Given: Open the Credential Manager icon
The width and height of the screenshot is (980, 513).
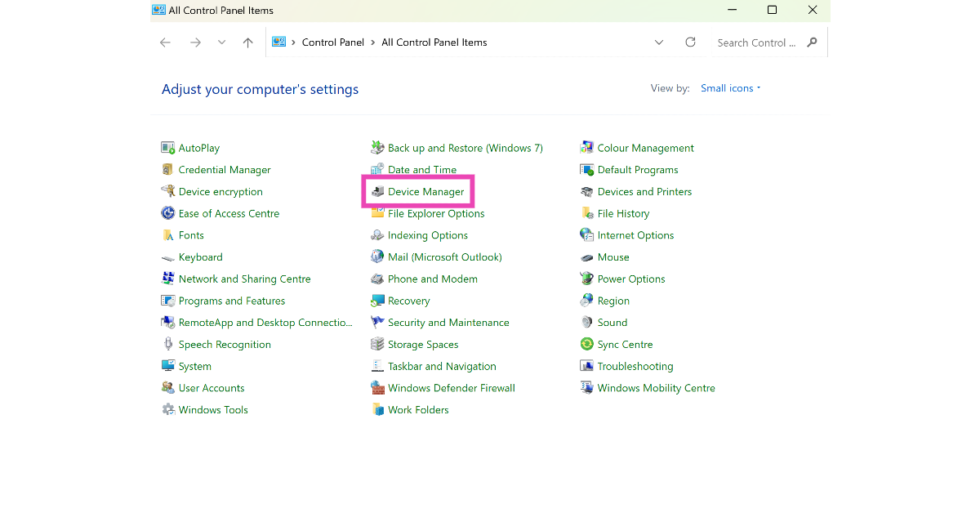Looking at the screenshot, I should pyautogui.click(x=168, y=170).
